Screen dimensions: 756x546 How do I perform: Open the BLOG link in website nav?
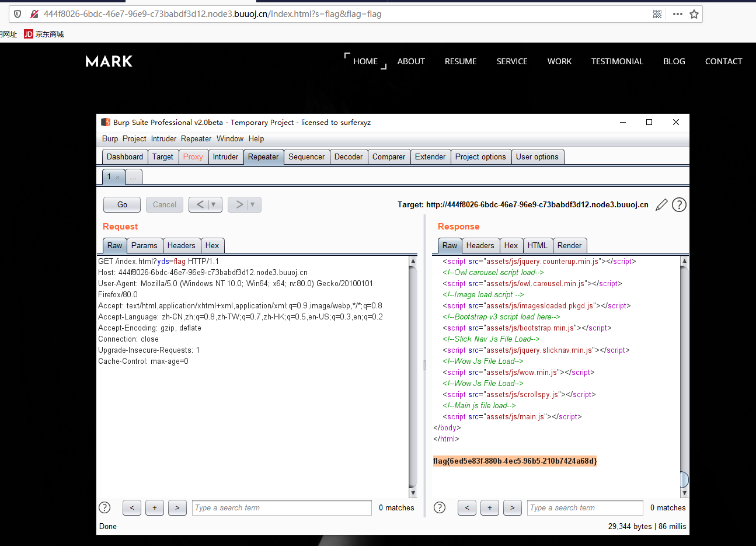[674, 61]
